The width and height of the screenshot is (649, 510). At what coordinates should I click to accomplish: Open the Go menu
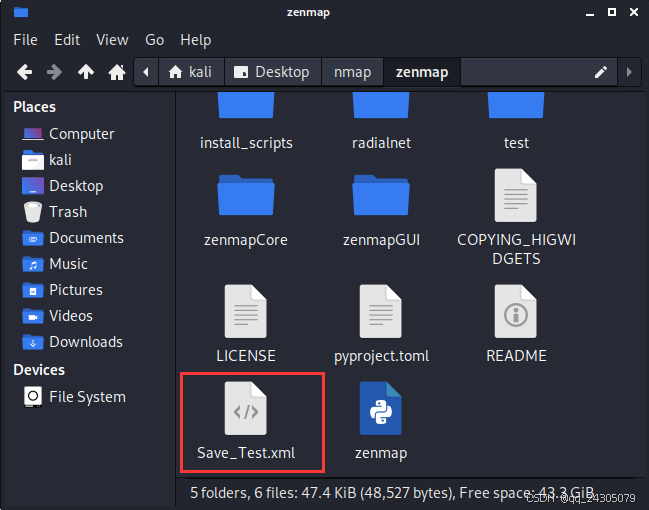[x=154, y=40]
